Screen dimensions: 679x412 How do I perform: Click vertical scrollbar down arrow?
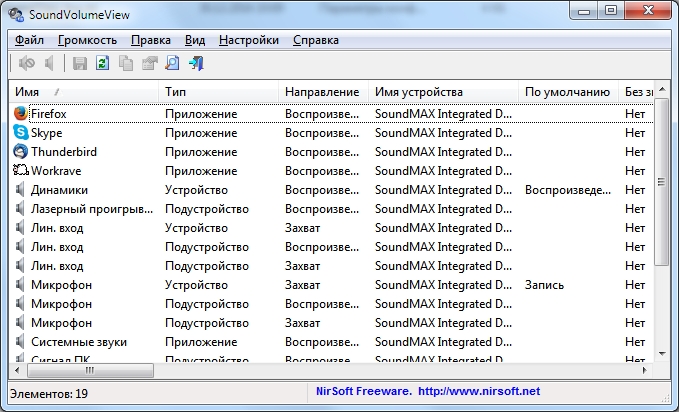pyautogui.click(x=662, y=354)
